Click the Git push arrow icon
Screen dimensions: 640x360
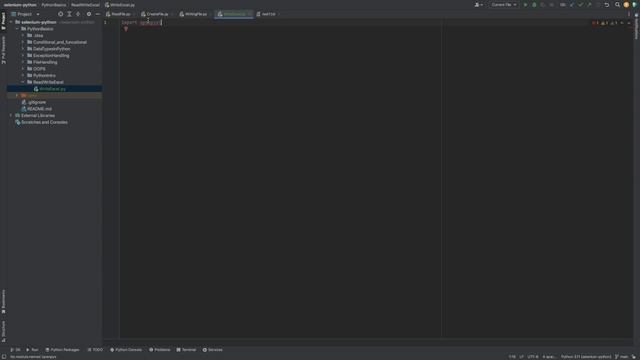click(589, 5)
